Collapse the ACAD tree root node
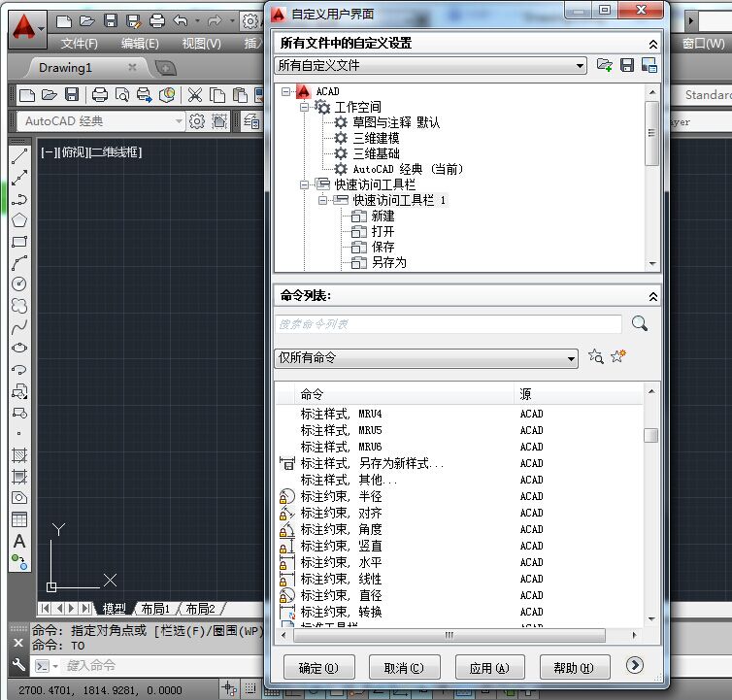 pos(285,91)
